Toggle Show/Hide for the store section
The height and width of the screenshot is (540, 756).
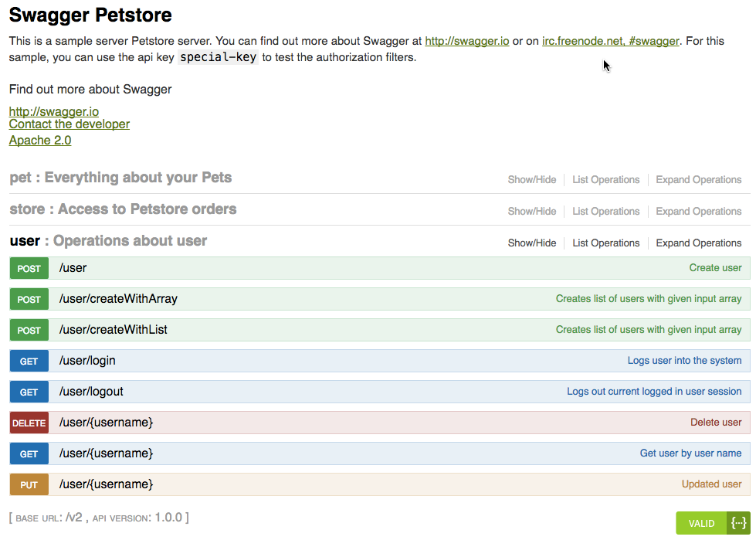click(x=531, y=211)
